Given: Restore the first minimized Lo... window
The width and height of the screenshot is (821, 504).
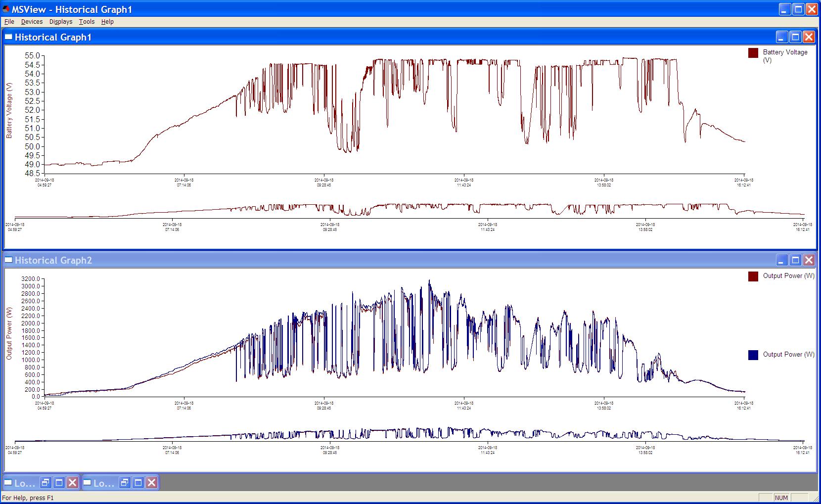Looking at the screenshot, I should pyautogui.click(x=46, y=483).
